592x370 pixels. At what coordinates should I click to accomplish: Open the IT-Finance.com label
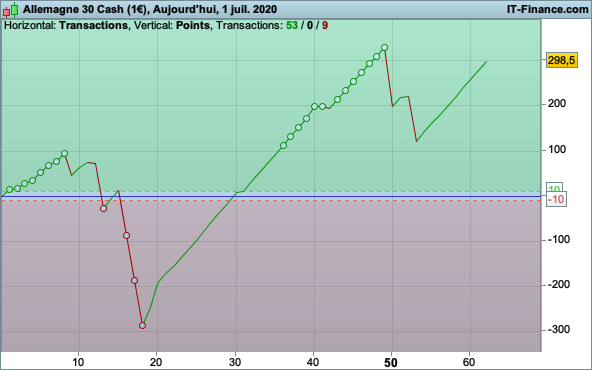(x=547, y=9)
